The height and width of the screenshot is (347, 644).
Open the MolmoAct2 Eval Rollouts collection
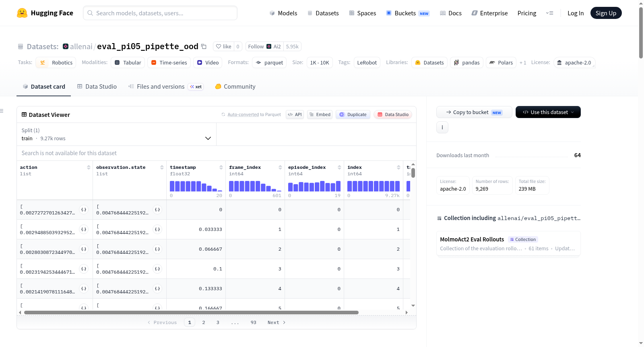[x=472, y=239]
